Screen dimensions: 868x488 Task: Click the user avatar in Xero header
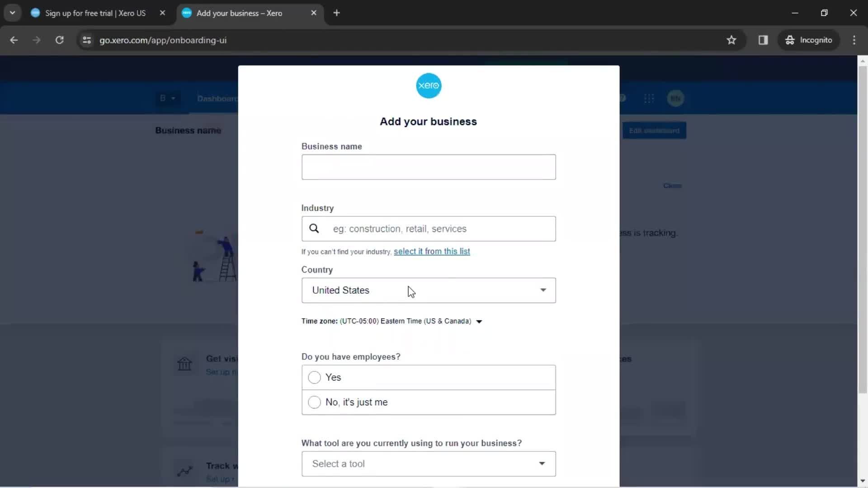click(675, 99)
